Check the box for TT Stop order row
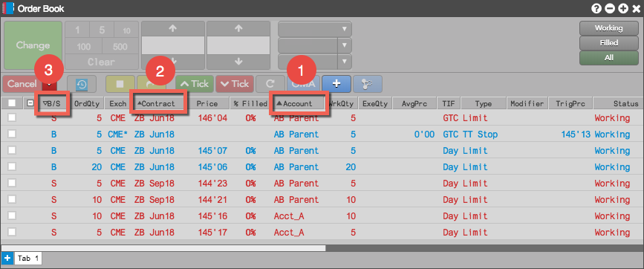This screenshot has height=269, width=644. [12, 134]
